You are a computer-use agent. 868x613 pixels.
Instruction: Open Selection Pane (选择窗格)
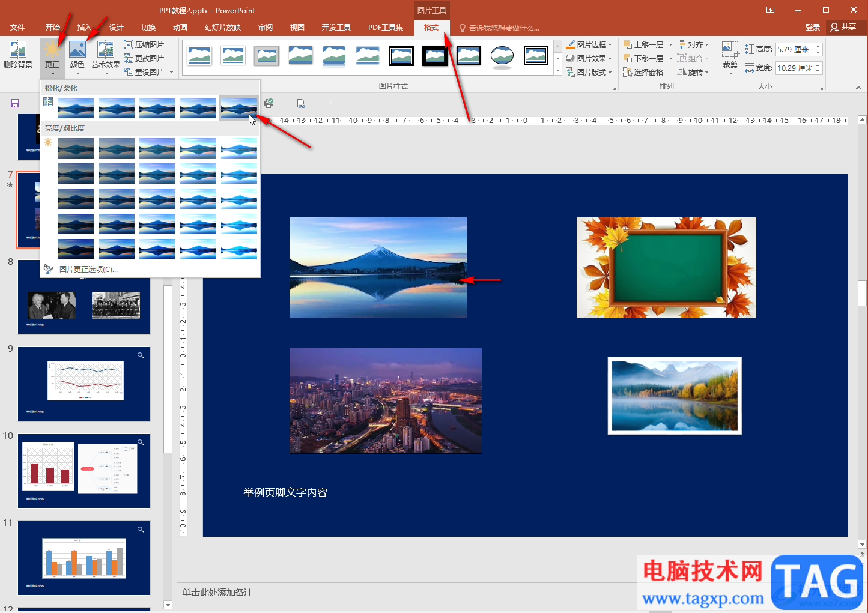click(x=643, y=72)
